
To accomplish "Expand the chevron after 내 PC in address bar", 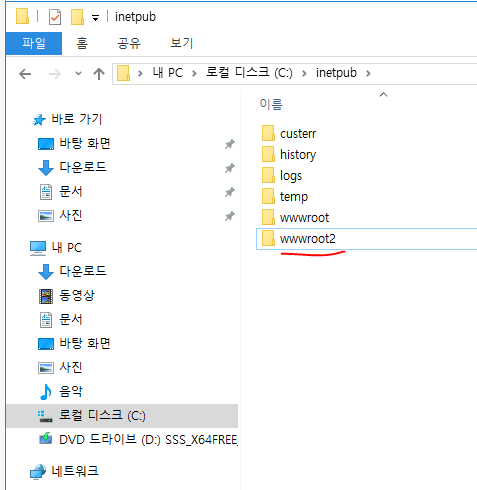I will click(194, 73).
